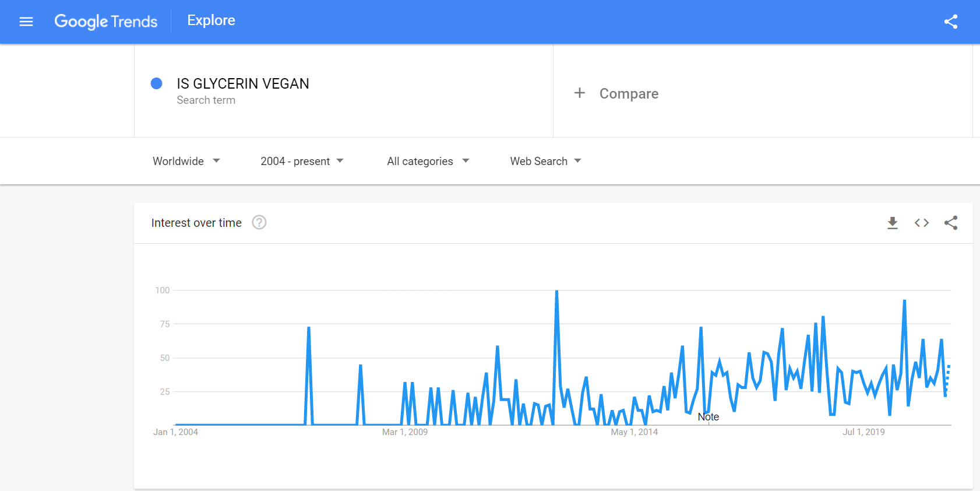Click the Note marker on the chart

708,417
